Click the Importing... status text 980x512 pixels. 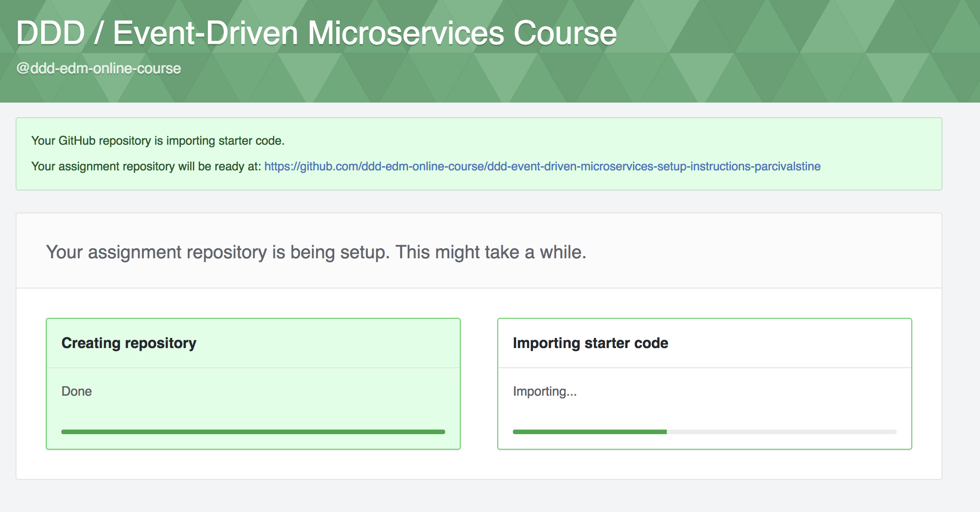(x=544, y=392)
